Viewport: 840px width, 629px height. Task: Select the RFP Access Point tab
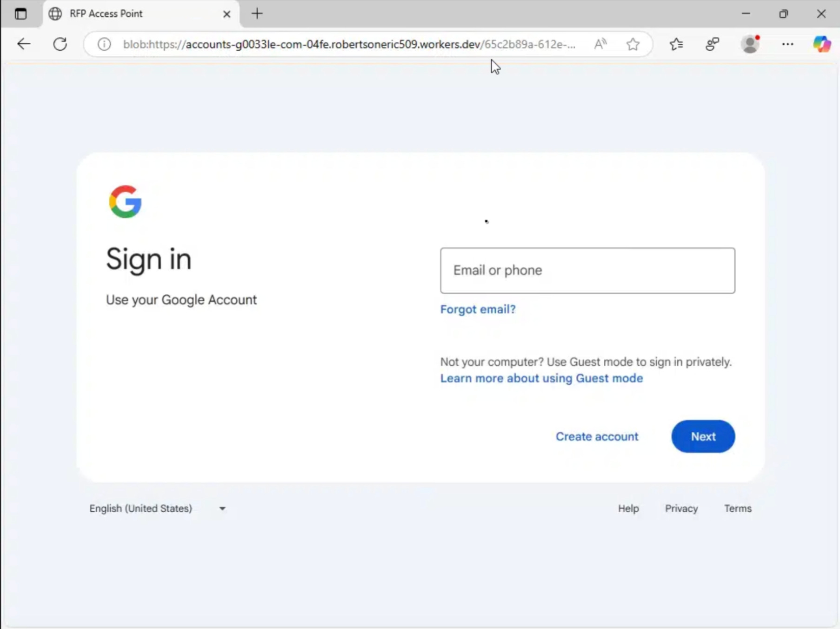tap(141, 14)
